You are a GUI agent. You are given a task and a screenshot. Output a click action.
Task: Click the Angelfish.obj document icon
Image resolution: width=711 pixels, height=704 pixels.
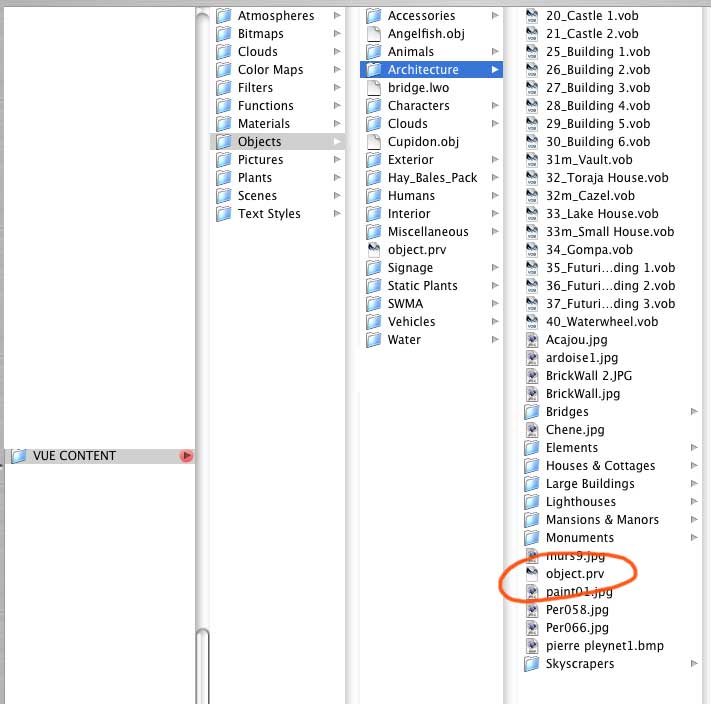(x=374, y=34)
